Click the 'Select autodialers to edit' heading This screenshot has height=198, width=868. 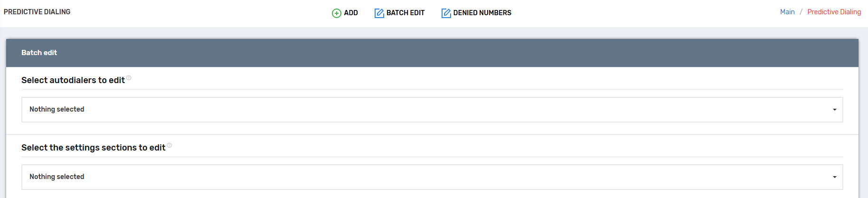pyautogui.click(x=73, y=80)
